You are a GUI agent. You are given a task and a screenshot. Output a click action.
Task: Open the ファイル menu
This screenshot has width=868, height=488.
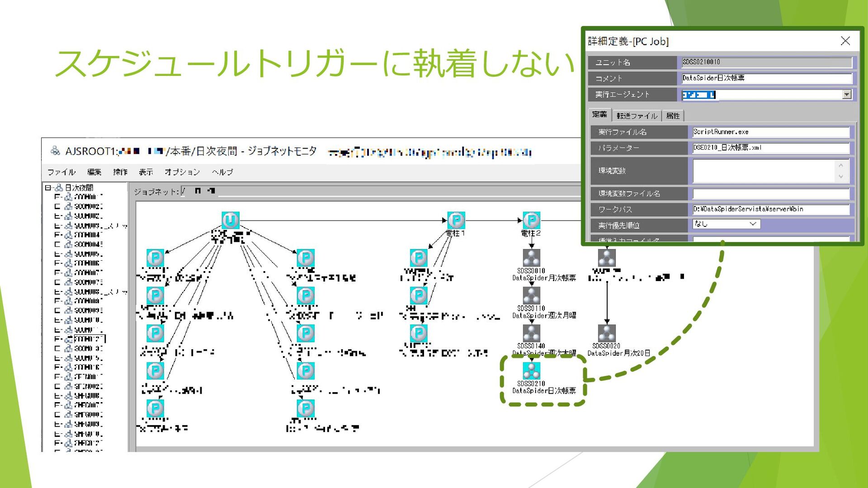pyautogui.click(x=61, y=172)
